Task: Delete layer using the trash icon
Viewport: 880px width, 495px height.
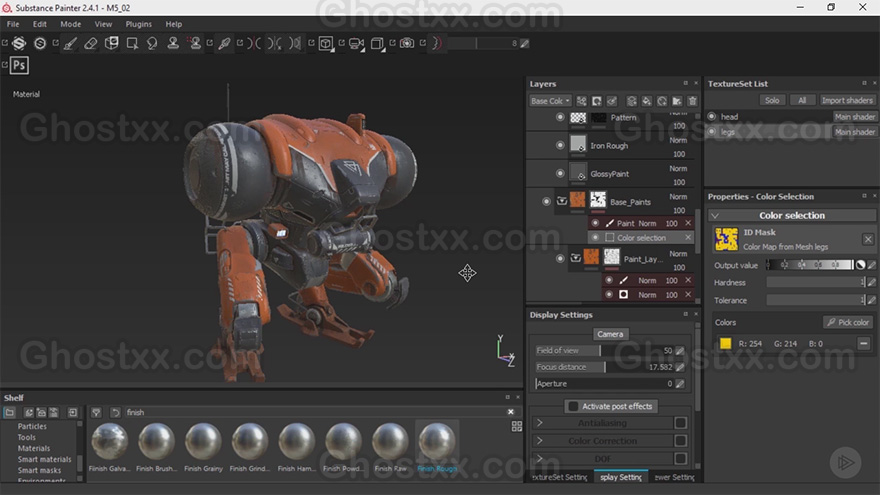Action: [x=693, y=101]
